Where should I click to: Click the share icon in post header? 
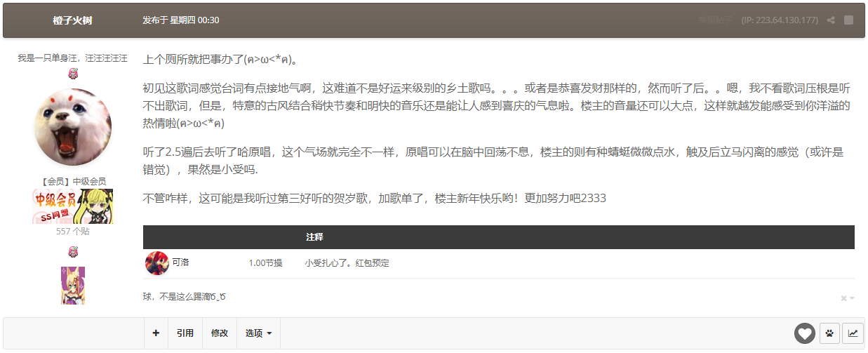click(x=831, y=20)
